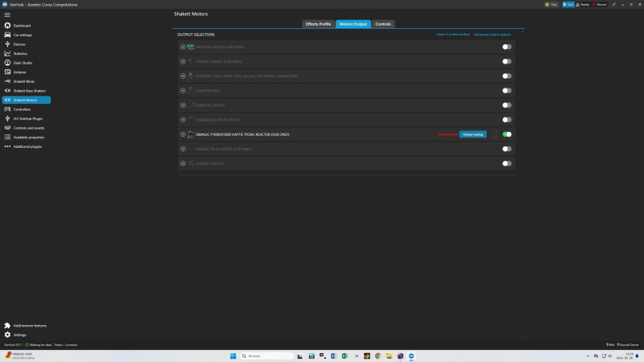Click the Forcefeel pad device icon

tap(191, 76)
